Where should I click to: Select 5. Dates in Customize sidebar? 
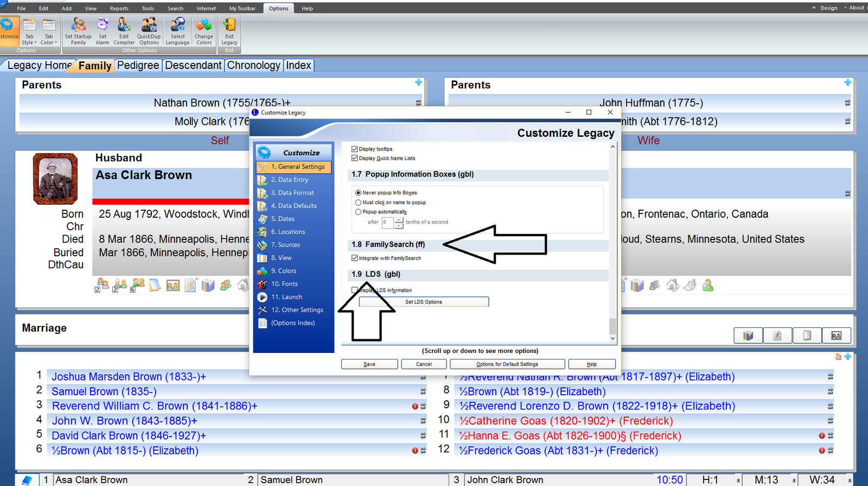tap(293, 219)
